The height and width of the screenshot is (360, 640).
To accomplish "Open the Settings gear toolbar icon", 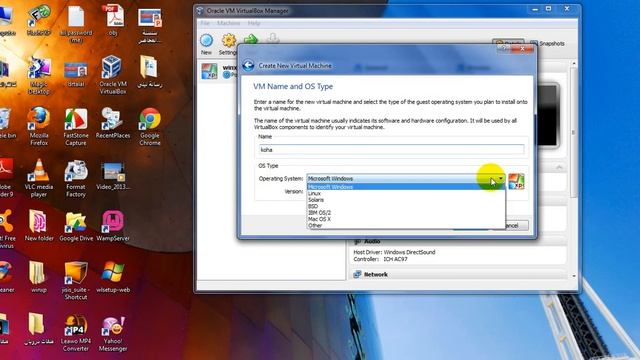I will [229, 41].
